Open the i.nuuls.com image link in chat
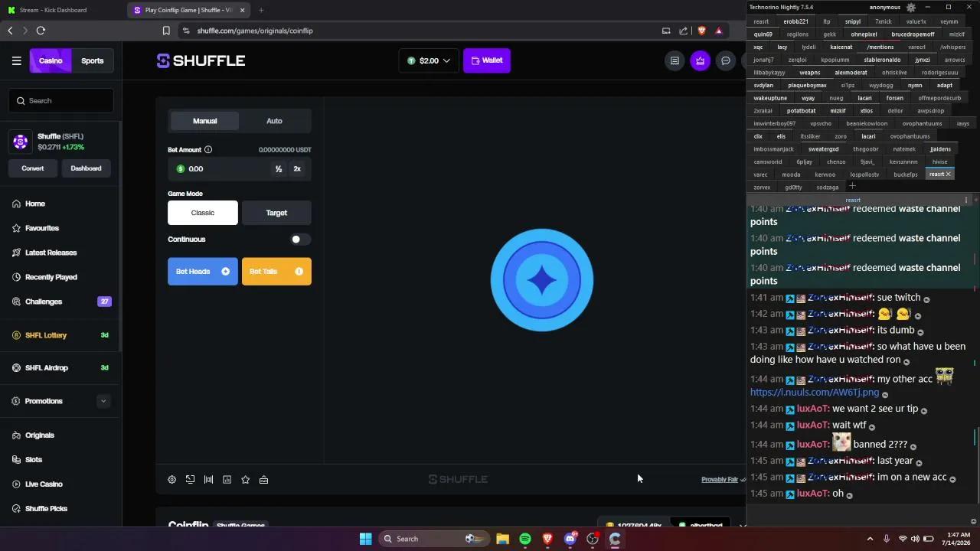Screen dimensions: 980x551 [815, 393]
